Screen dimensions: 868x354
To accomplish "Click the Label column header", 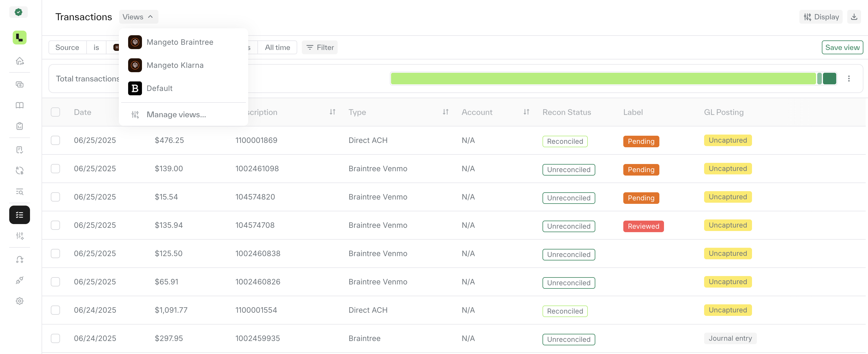I will [633, 112].
